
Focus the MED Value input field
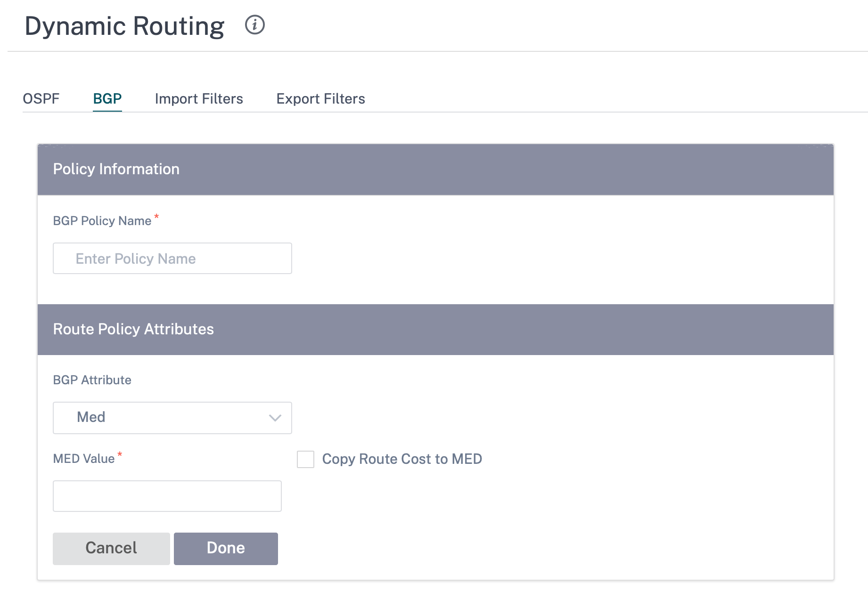click(167, 496)
